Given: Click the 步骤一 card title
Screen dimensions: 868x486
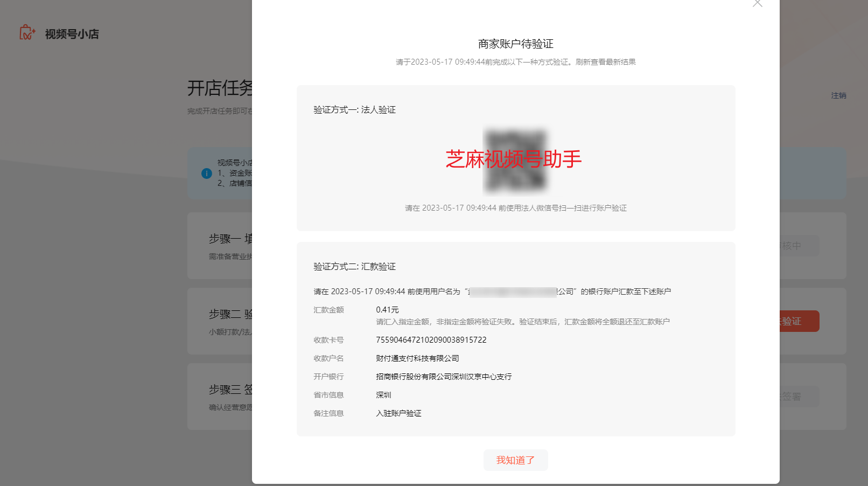Looking at the screenshot, I should pos(230,239).
